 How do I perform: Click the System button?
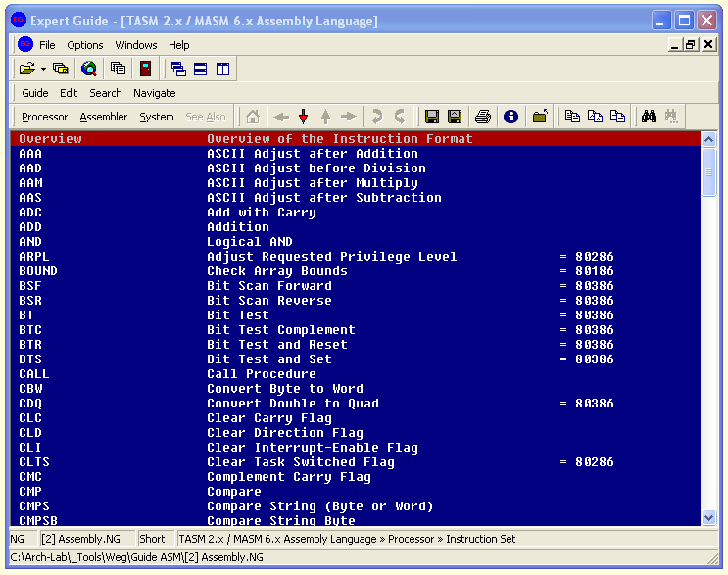157,117
